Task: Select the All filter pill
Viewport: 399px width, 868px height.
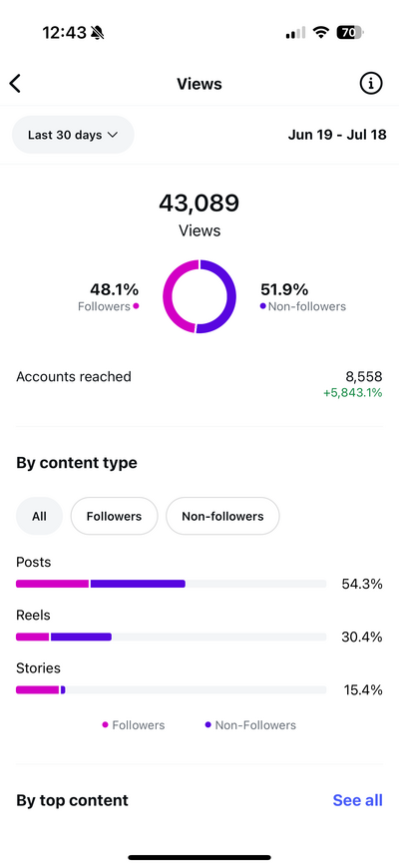Action: tap(39, 516)
